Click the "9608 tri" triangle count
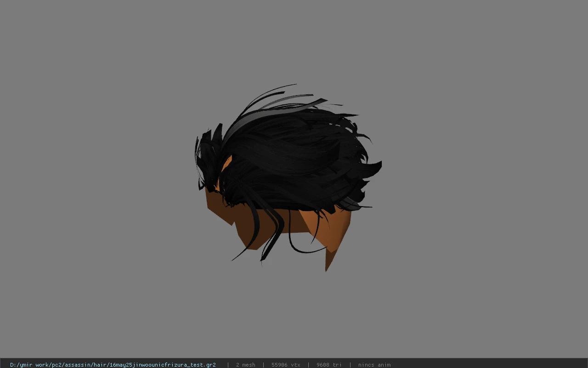This screenshot has height=368, width=588. click(329, 365)
